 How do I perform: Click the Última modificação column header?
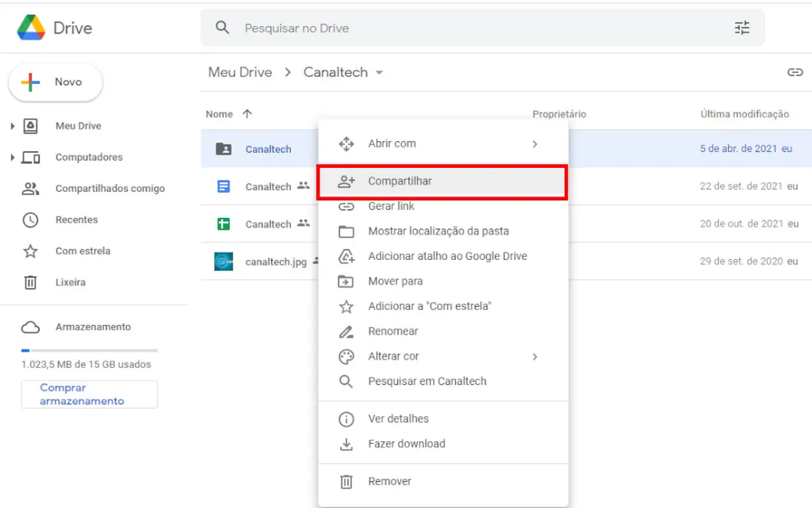pyautogui.click(x=745, y=114)
